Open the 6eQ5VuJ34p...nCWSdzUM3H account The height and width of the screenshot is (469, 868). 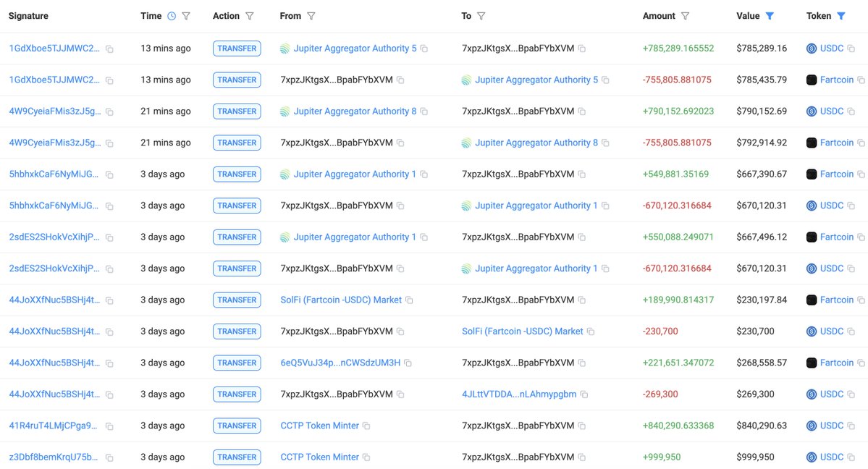click(340, 363)
